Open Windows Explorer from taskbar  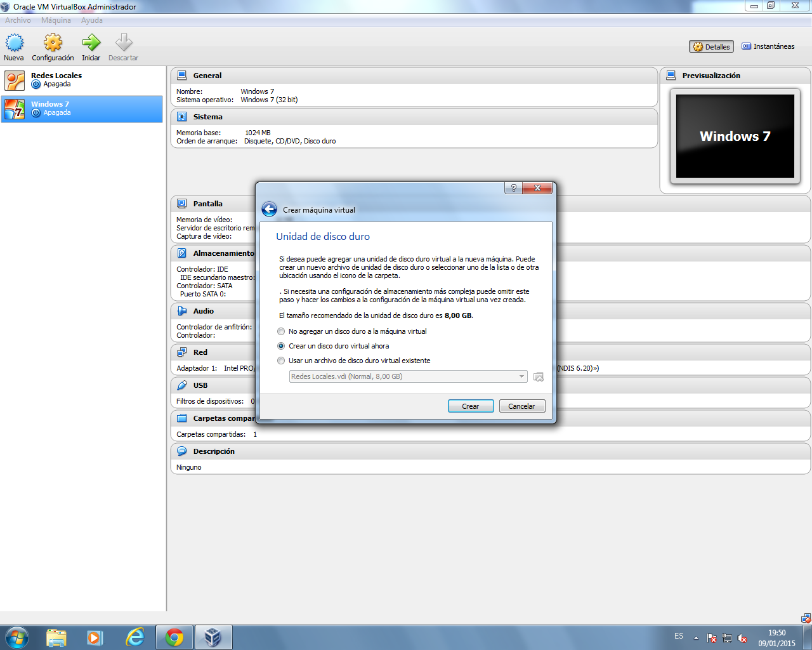(56, 637)
